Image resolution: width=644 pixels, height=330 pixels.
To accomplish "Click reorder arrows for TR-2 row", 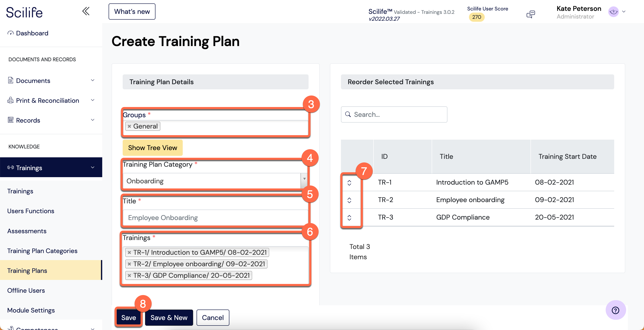I will click(349, 200).
